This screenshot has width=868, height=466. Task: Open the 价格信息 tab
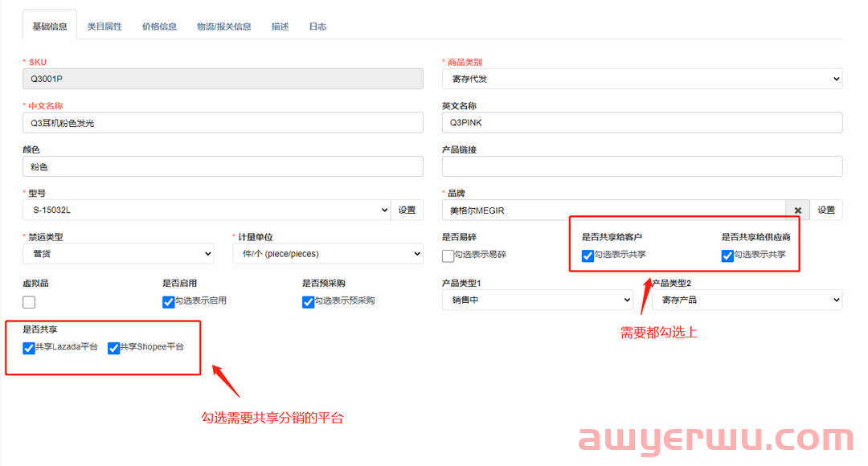pyautogui.click(x=159, y=27)
